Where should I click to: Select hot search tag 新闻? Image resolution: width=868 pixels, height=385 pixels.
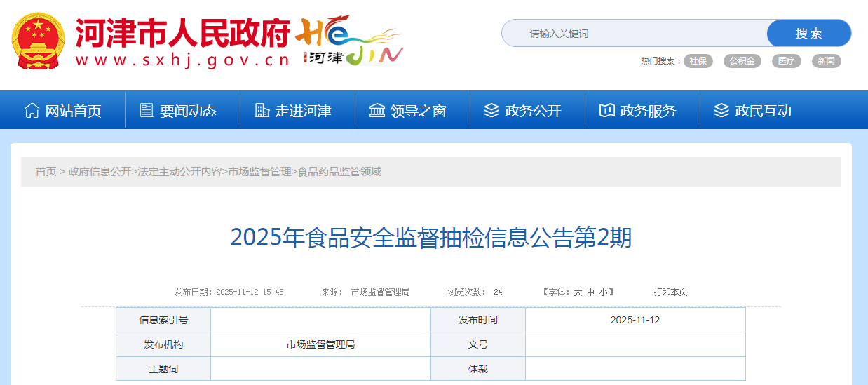coord(826,61)
